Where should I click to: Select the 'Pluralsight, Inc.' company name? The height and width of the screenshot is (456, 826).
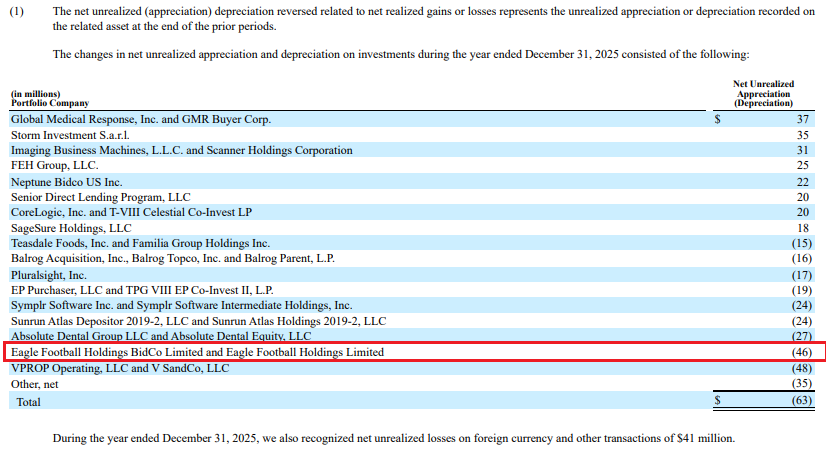pos(49,275)
